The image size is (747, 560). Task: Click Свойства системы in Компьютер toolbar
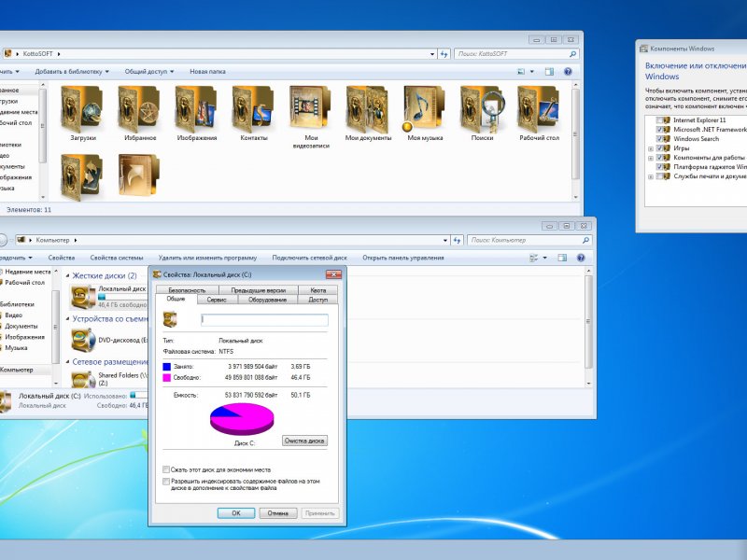(117, 258)
